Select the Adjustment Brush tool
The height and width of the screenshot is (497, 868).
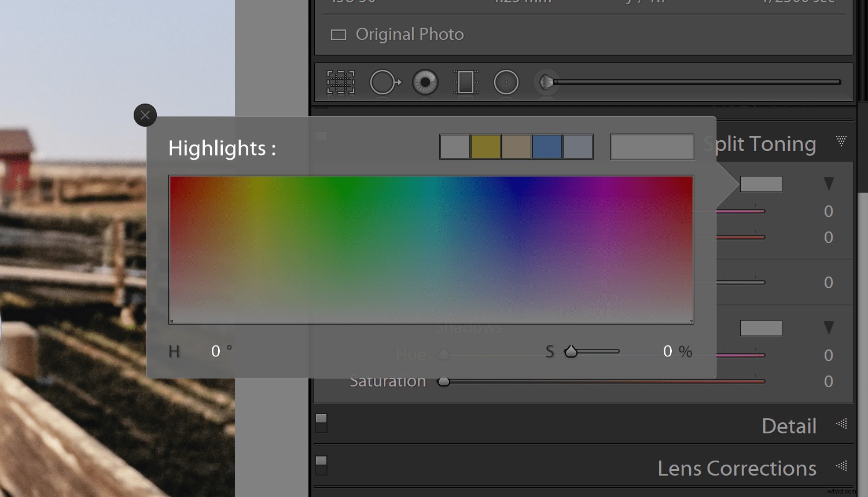pyautogui.click(x=546, y=82)
